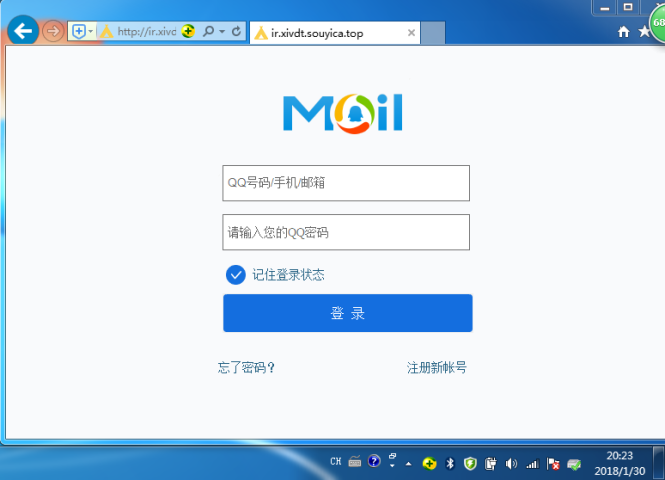Viewport: 665px width, 480px height.
Task: Minimize the browser window
Action: 605,8
